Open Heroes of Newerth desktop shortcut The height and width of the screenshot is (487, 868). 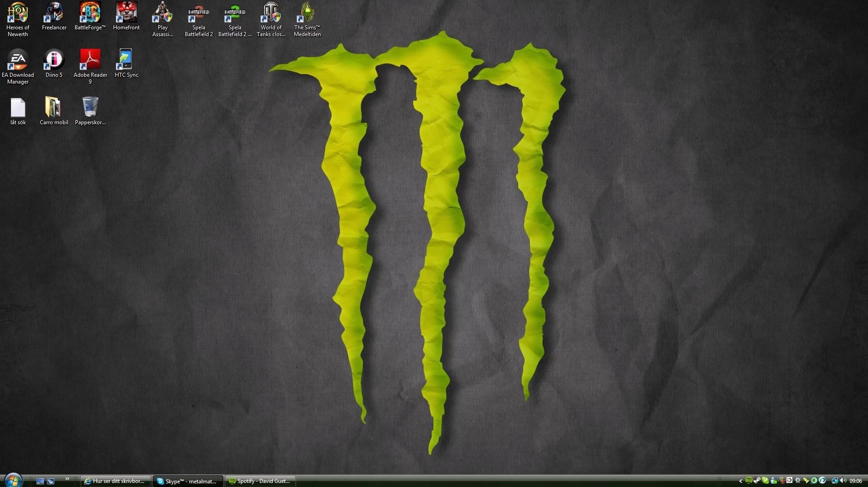18,19
